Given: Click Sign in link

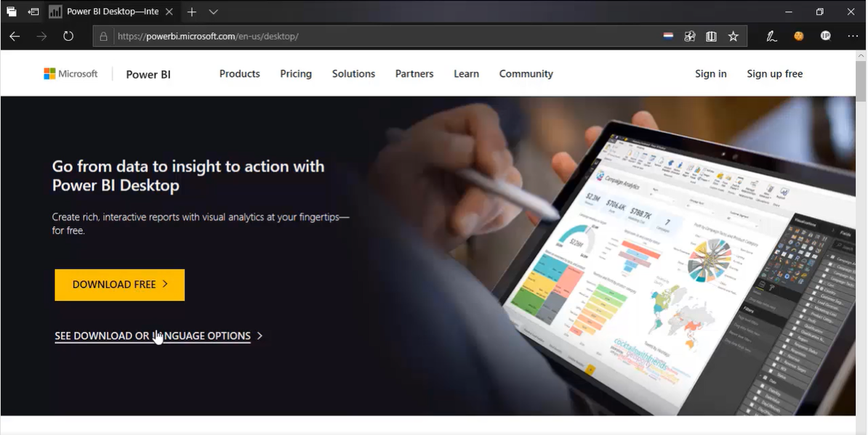Looking at the screenshot, I should point(711,73).
